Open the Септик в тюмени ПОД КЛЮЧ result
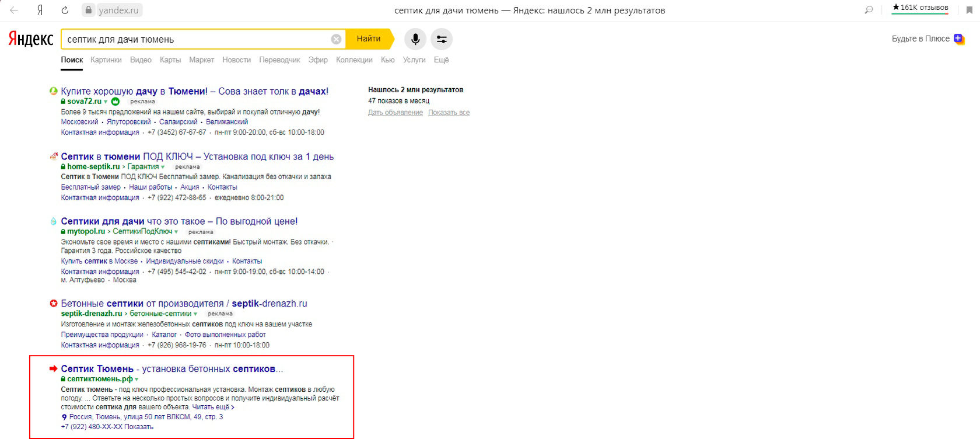980x442 pixels. 197,156
